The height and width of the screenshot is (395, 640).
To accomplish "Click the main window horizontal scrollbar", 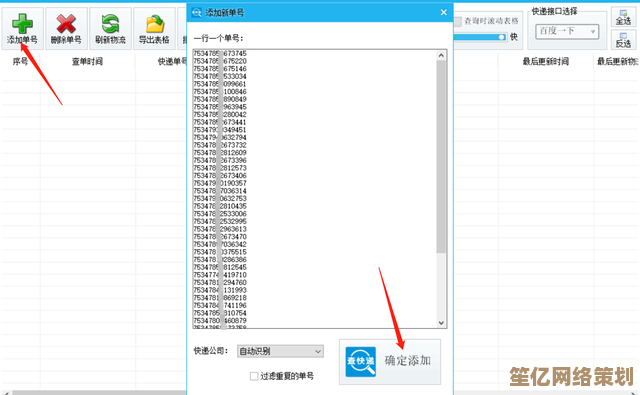I will [98, 393].
